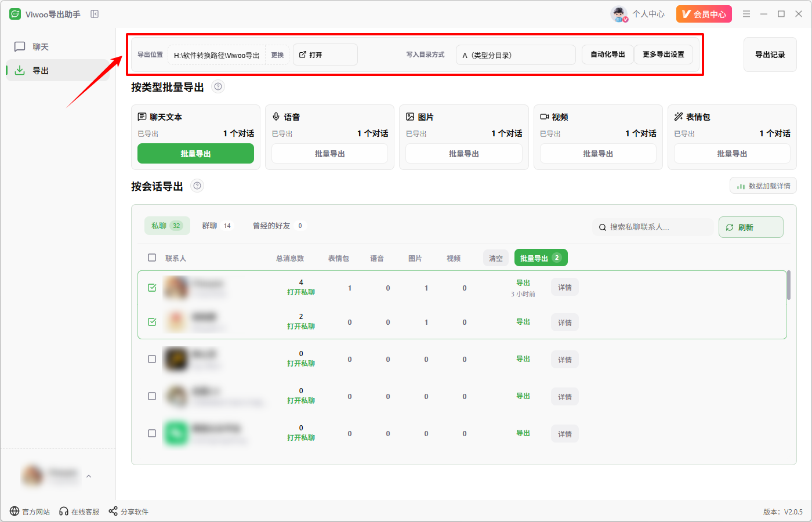Click 详情 in the second contact row

(565, 323)
